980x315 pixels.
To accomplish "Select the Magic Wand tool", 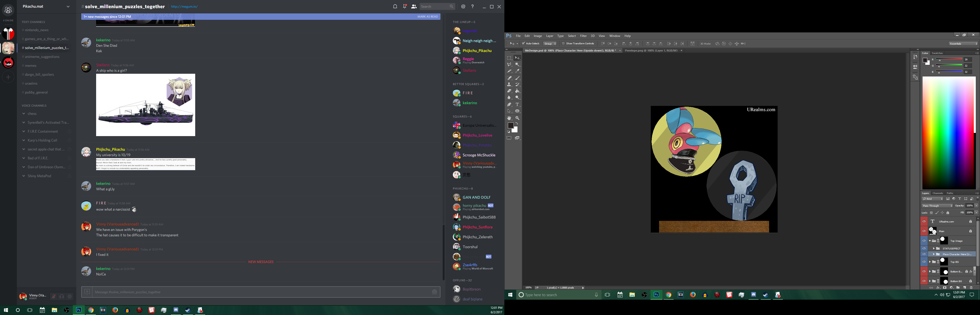I will point(517,65).
